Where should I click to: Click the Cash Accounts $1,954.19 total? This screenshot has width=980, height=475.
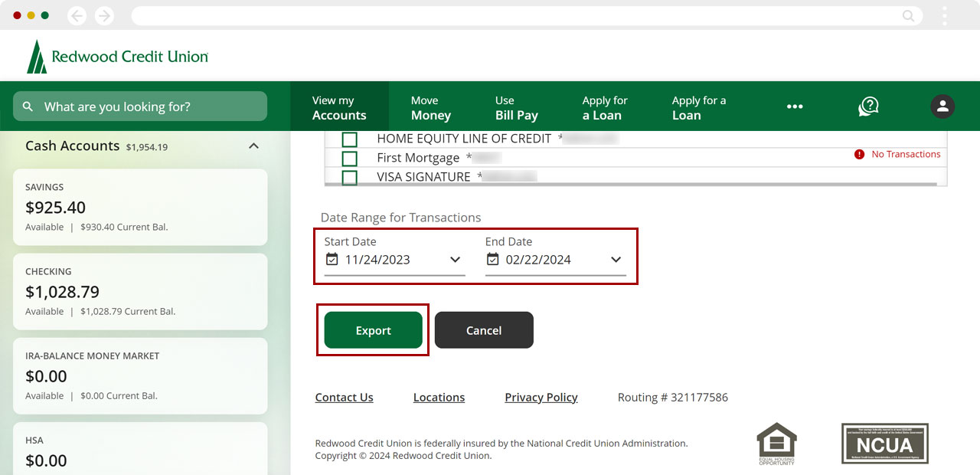[x=147, y=147]
